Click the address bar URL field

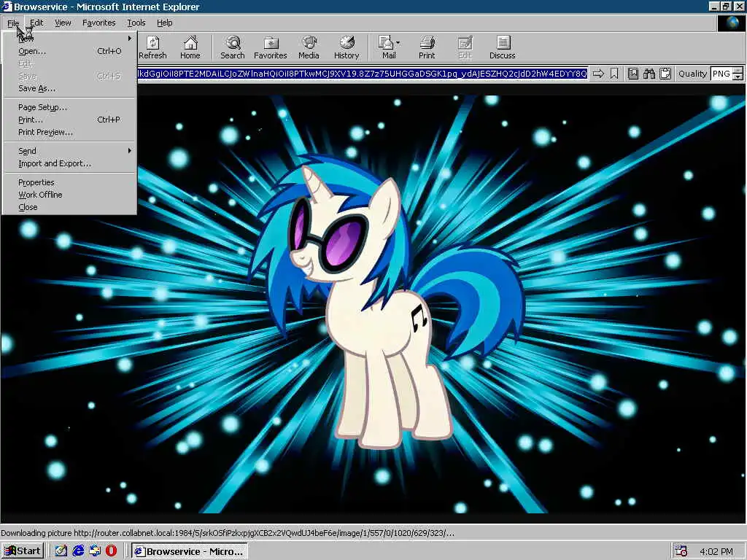point(363,74)
